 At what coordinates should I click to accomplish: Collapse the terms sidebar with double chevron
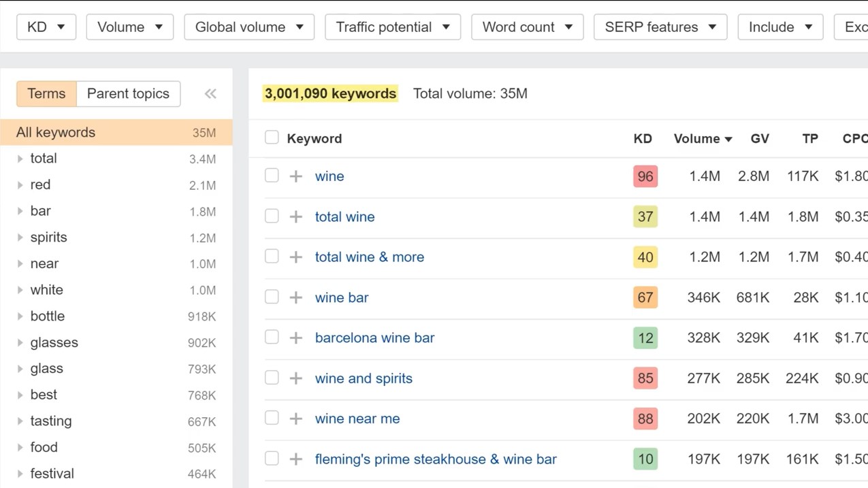[x=210, y=94]
